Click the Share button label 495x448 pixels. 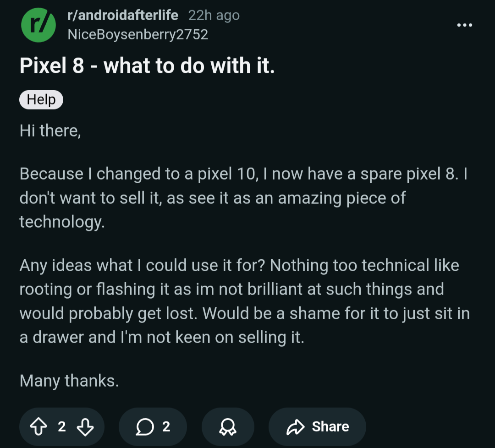click(331, 426)
